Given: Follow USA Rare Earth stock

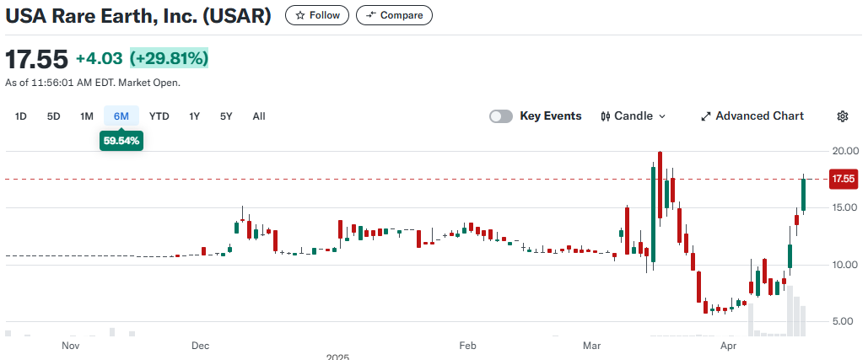Looking at the screenshot, I should pos(316,15).
